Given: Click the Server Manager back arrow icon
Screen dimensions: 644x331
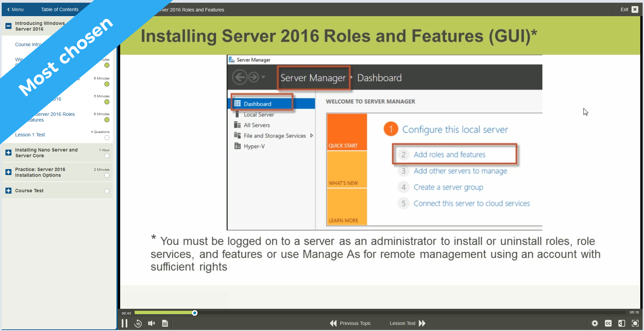Looking at the screenshot, I should (x=240, y=77).
